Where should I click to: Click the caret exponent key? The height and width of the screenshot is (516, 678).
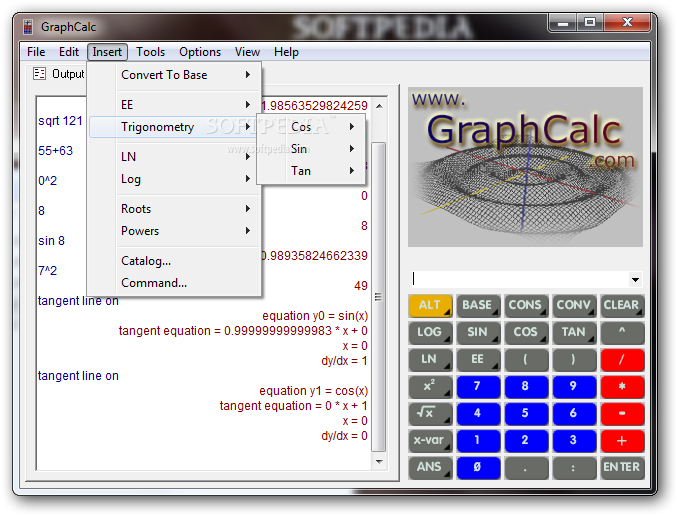point(622,333)
